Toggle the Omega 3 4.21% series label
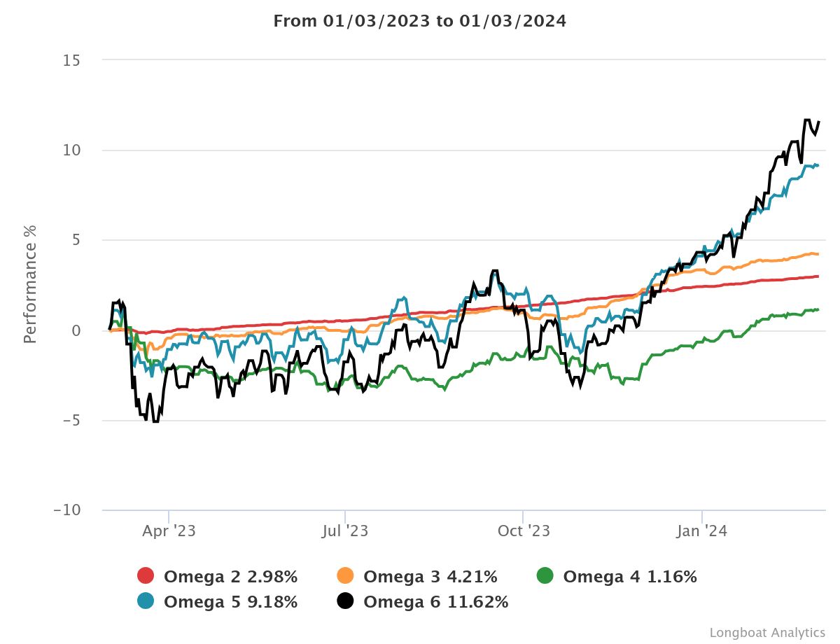 coord(430,577)
